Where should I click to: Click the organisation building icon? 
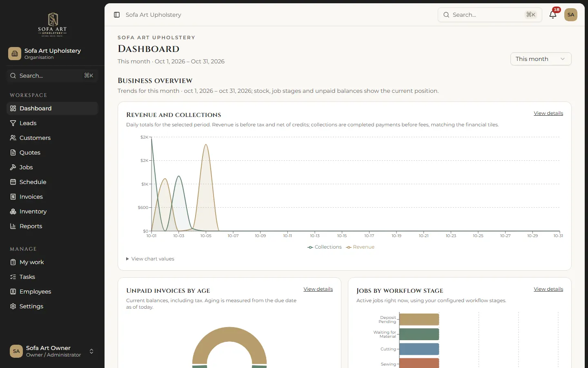(15, 54)
